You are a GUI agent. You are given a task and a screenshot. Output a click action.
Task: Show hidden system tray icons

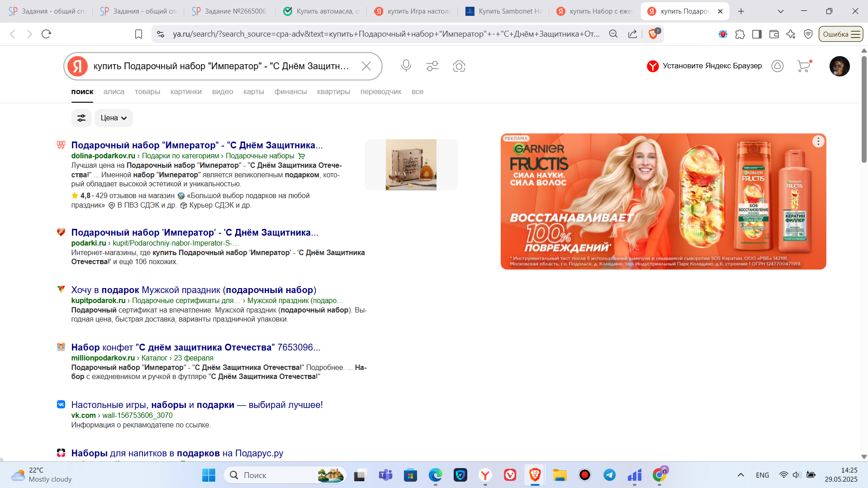(741, 475)
